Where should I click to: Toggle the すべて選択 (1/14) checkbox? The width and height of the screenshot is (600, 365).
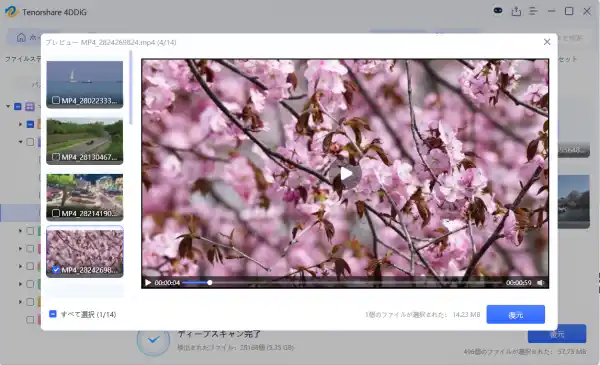pos(53,314)
